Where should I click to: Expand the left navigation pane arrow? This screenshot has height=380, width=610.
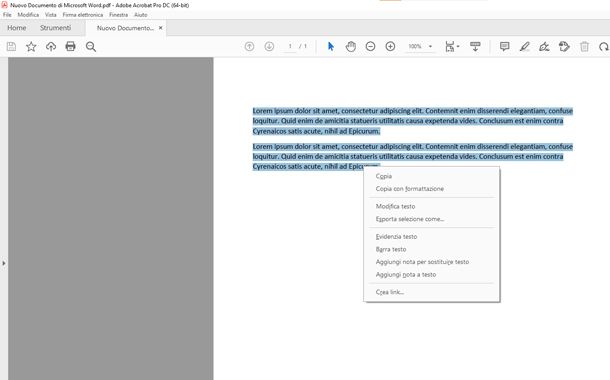(x=4, y=263)
